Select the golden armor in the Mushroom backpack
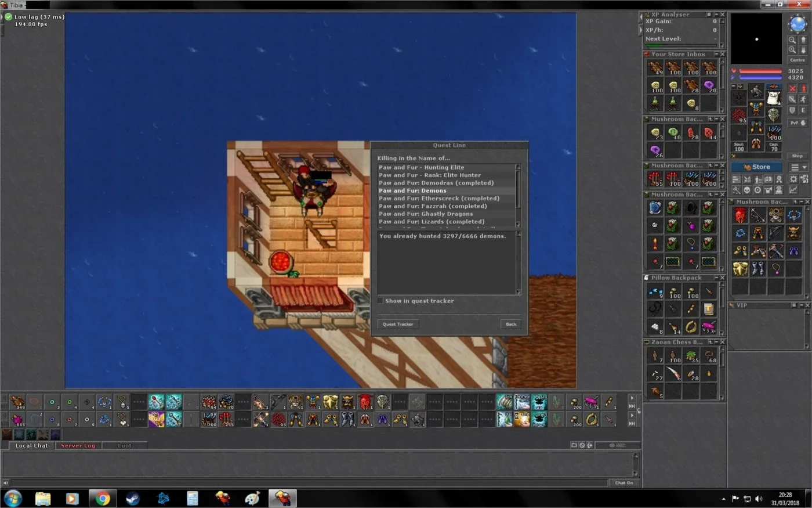The width and height of the screenshot is (812, 508). point(740,268)
